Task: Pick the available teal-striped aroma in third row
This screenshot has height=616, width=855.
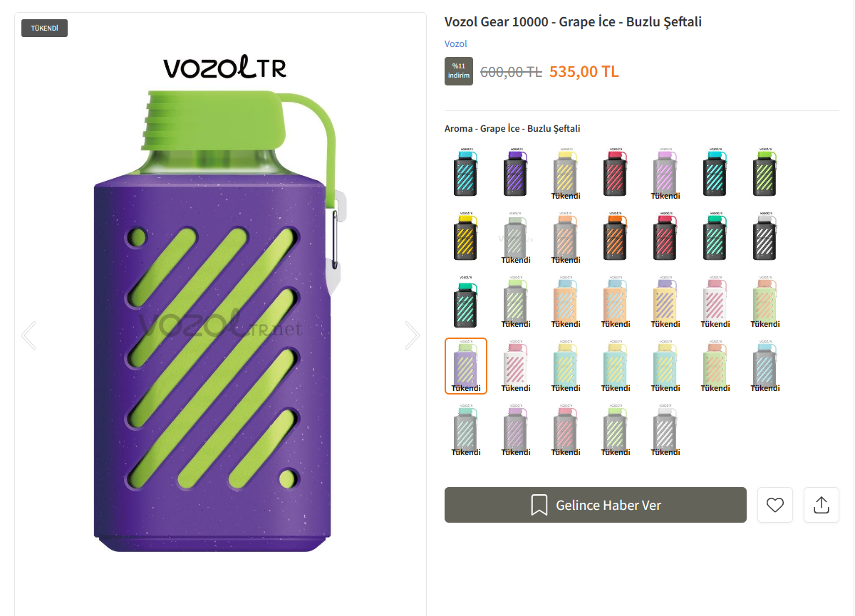Action: (466, 302)
